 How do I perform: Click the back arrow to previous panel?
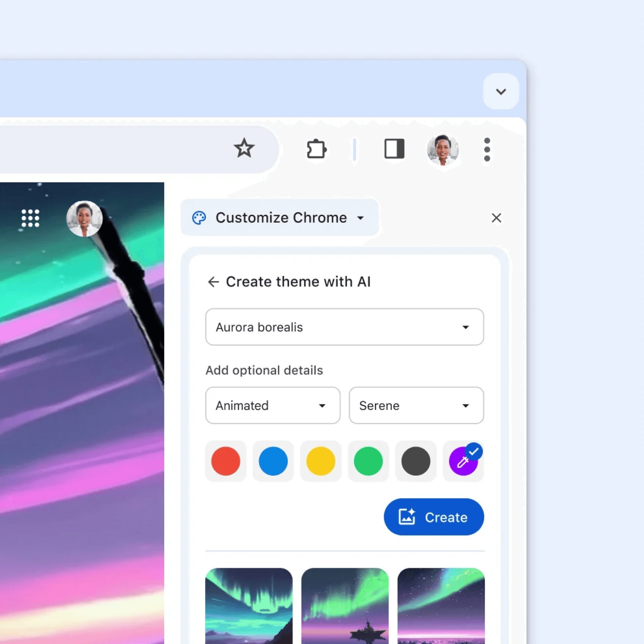[x=213, y=281]
